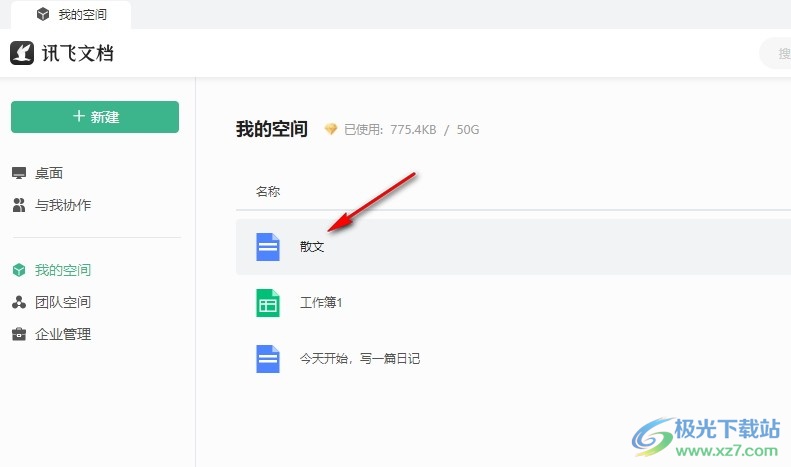Click the blue document icon for 散文
This screenshot has width=791, height=467.
[268, 247]
